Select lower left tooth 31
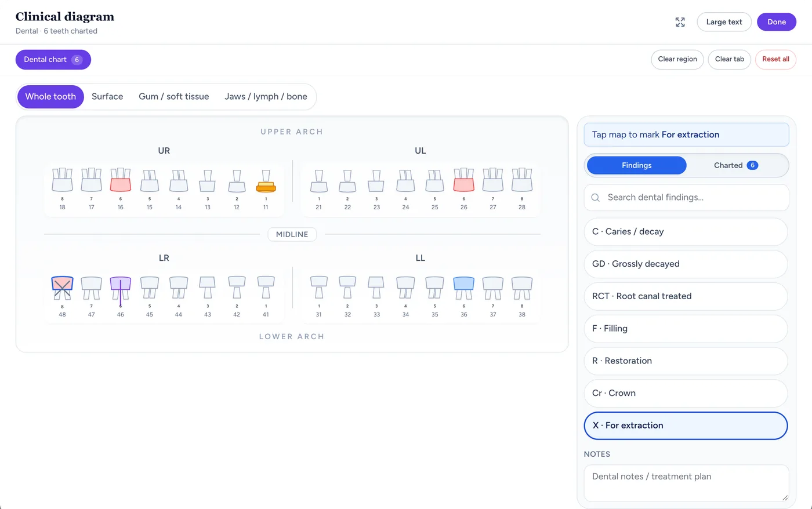 point(319,288)
